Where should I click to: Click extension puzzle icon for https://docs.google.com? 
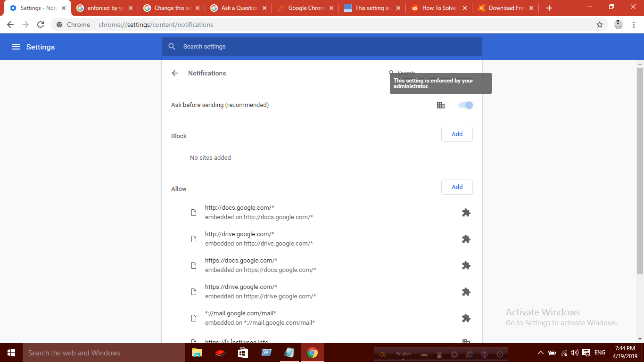pos(466,265)
